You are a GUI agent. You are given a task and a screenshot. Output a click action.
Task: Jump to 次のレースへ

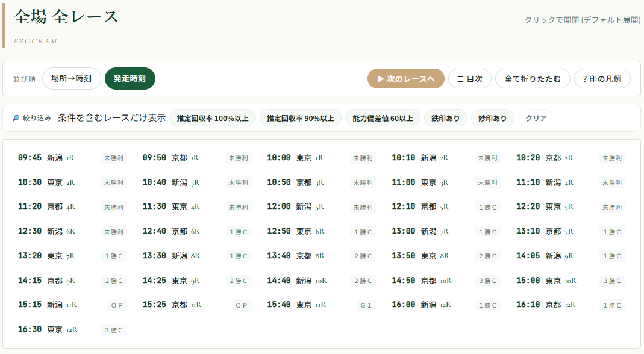coord(406,78)
